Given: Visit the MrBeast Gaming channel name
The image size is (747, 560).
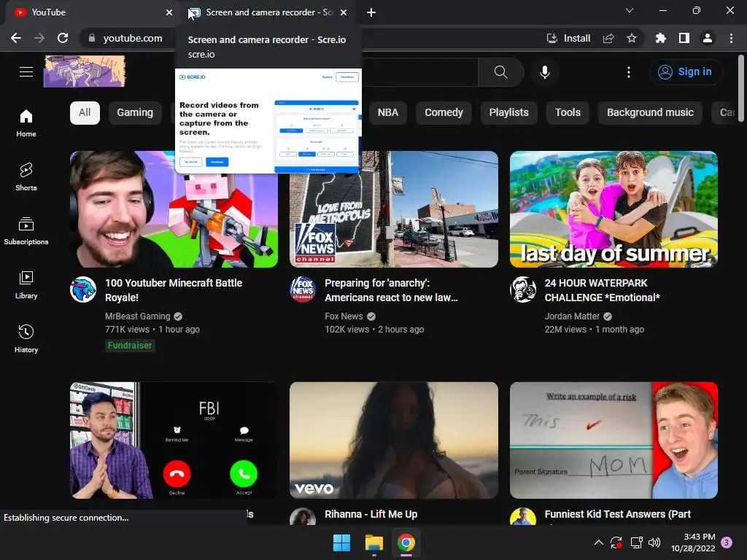Looking at the screenshot, I should [x=137, y=316].
